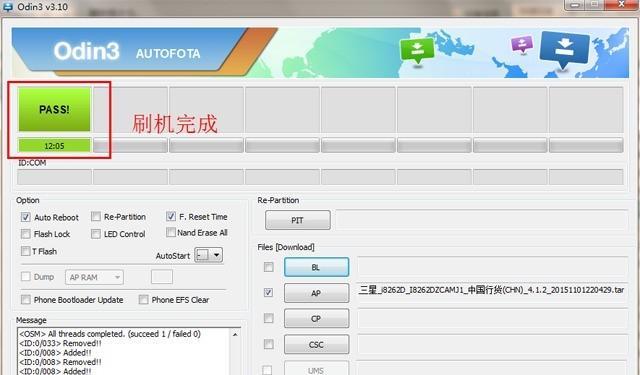
Task: Click the purple download bubble icon in the banner
Action: [522, 44]
